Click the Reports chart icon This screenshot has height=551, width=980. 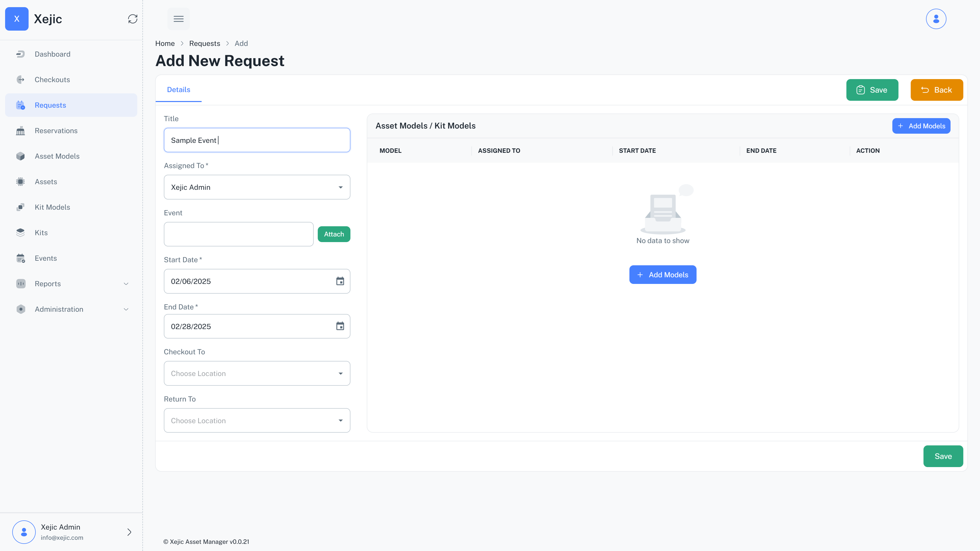[x=20, y=284]
